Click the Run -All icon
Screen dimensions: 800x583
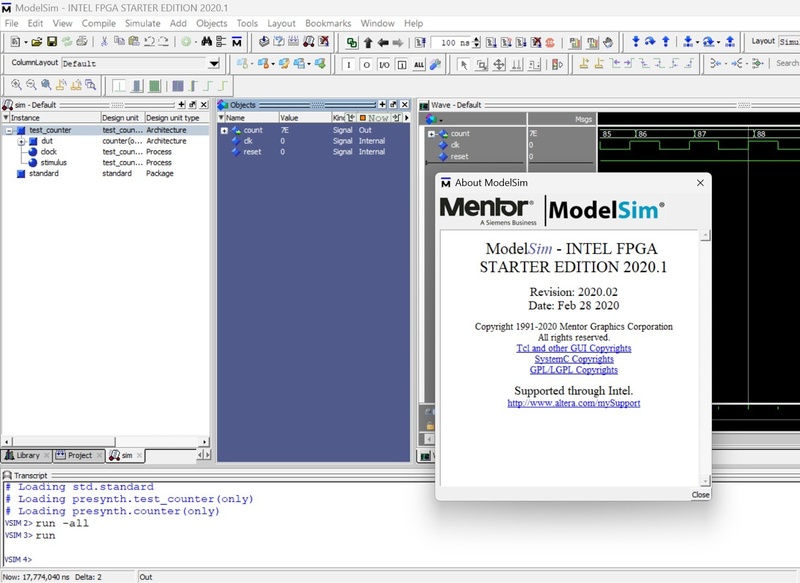click(521, 43)
